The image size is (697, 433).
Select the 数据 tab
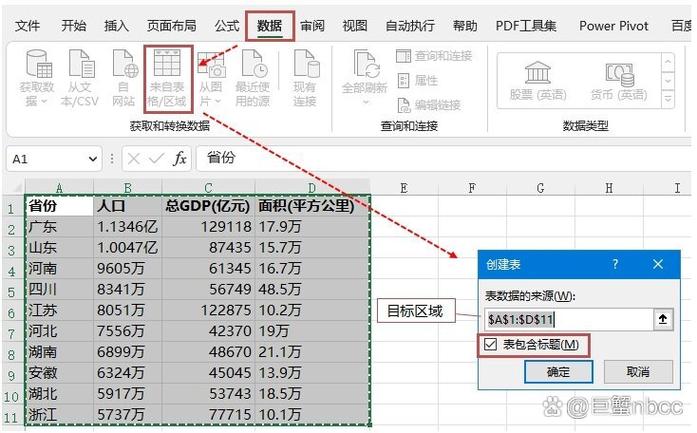click(x=269, y=26)
